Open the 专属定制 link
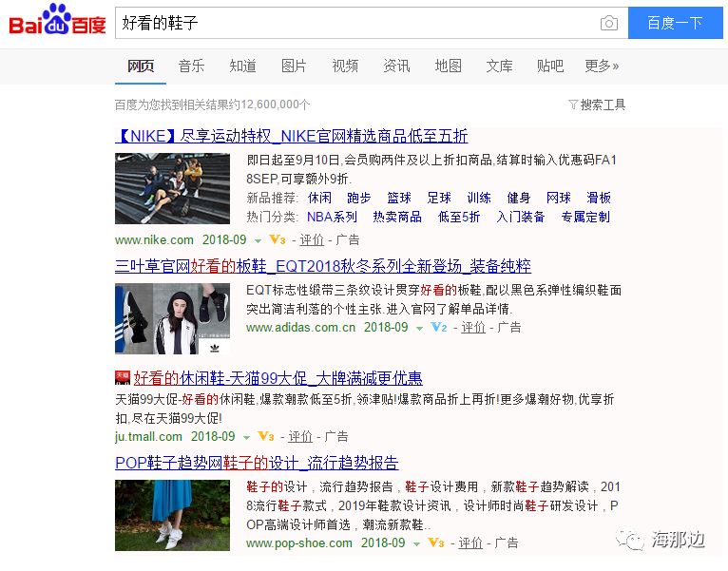The height and width of the screenshot is (571, 728). click(x=585, y=217)
